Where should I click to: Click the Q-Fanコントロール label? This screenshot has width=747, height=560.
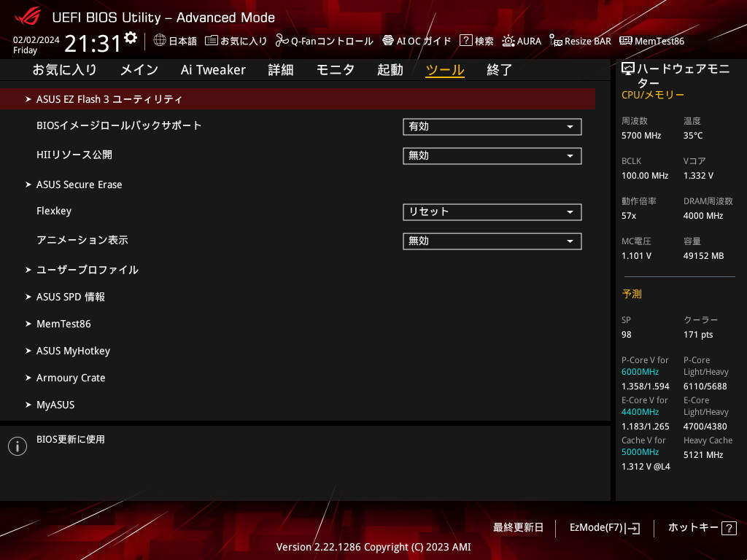[332, 41]
